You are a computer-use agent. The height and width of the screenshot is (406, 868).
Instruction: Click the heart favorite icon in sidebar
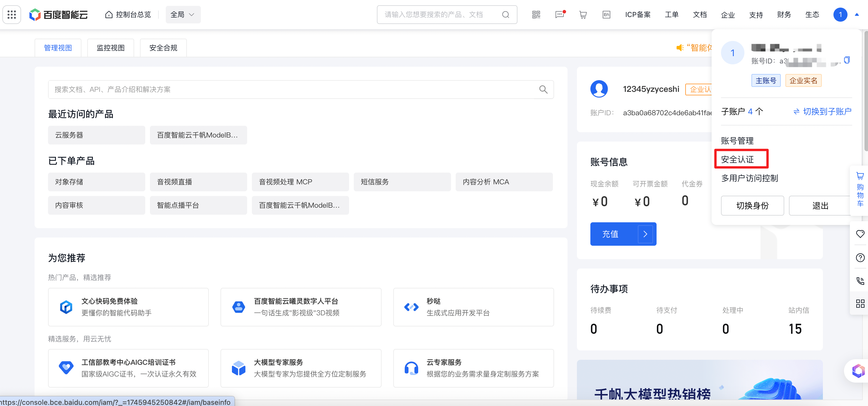tap(860, 234)
